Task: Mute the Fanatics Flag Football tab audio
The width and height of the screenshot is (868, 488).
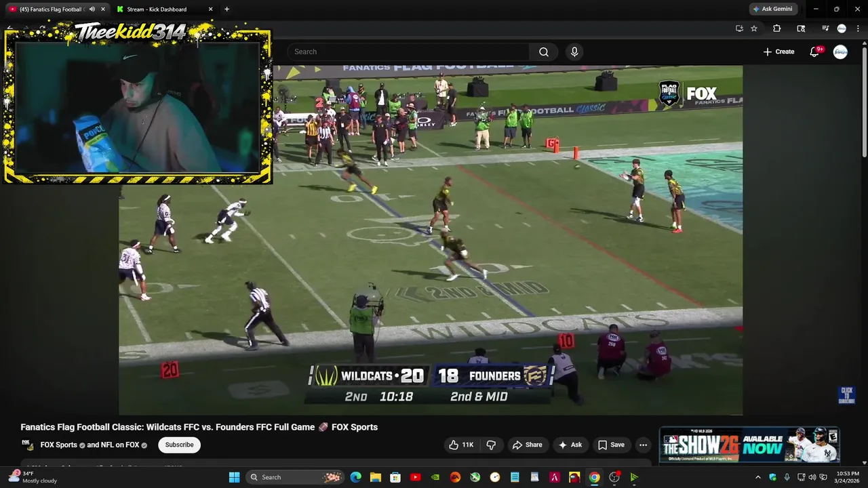Action: pyautogui.click(x=92, y=9)
